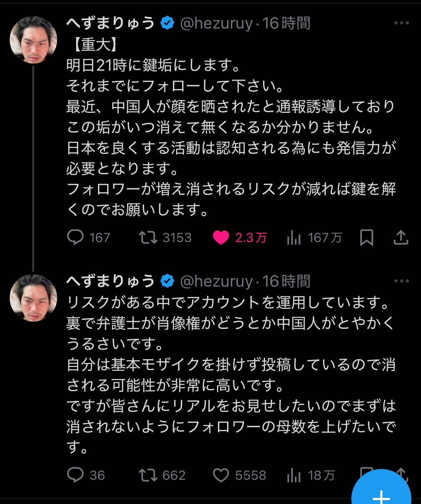421x504 pixels.
Task: Bookmark the first post
Action: tap(366, 237)
